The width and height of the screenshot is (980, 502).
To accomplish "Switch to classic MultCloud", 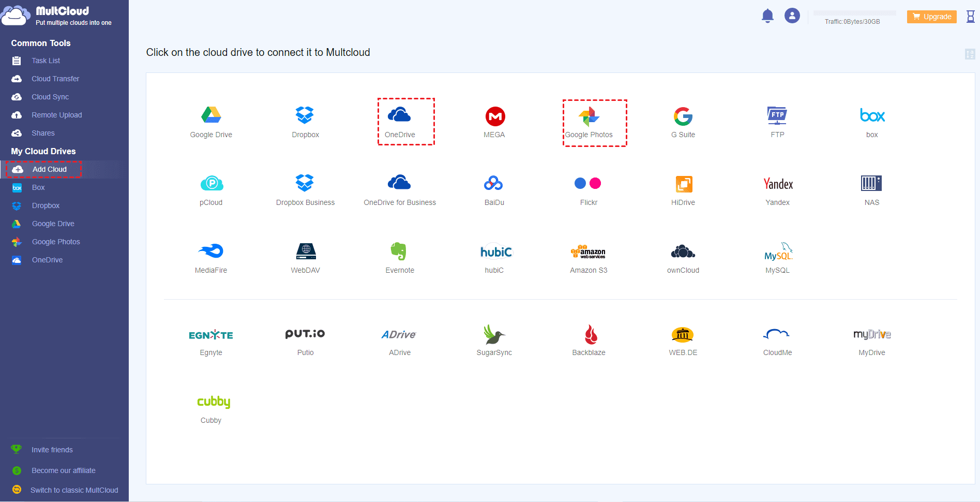I will point(74,490).
